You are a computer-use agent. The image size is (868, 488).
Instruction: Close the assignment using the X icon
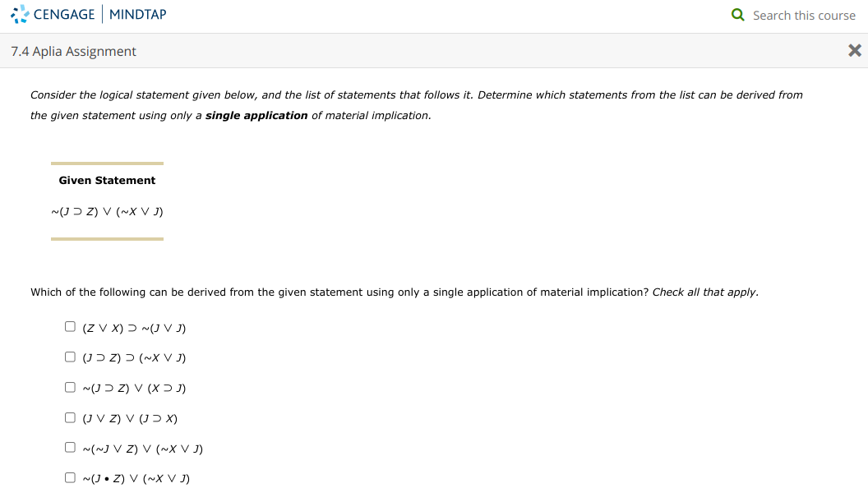pyautogui.click(x=854, y=50)
